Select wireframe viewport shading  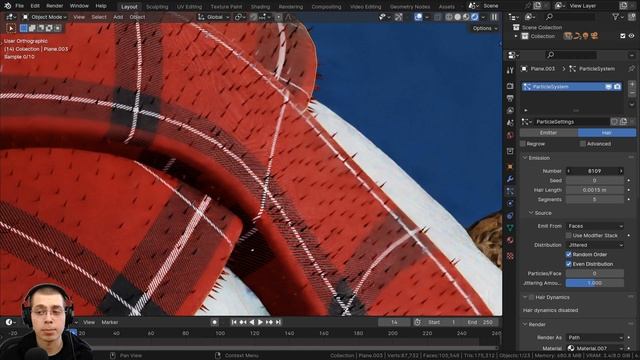pos(449,17)
